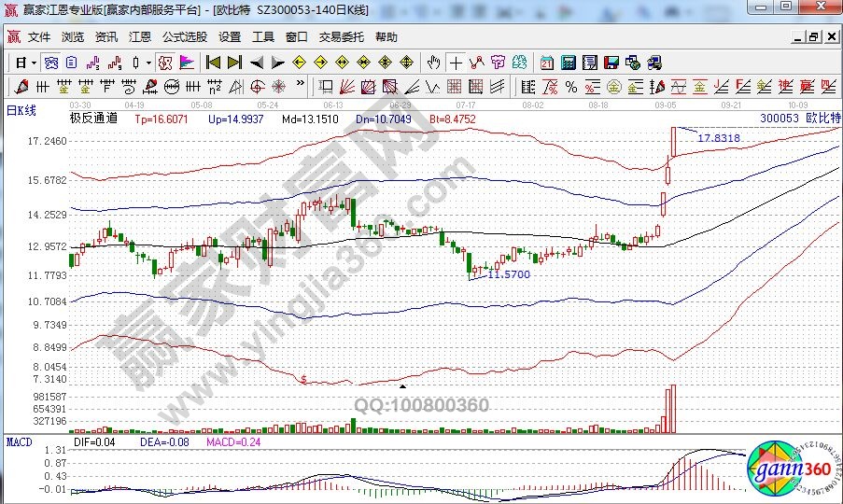Open the 公式选股 menu

185,37
